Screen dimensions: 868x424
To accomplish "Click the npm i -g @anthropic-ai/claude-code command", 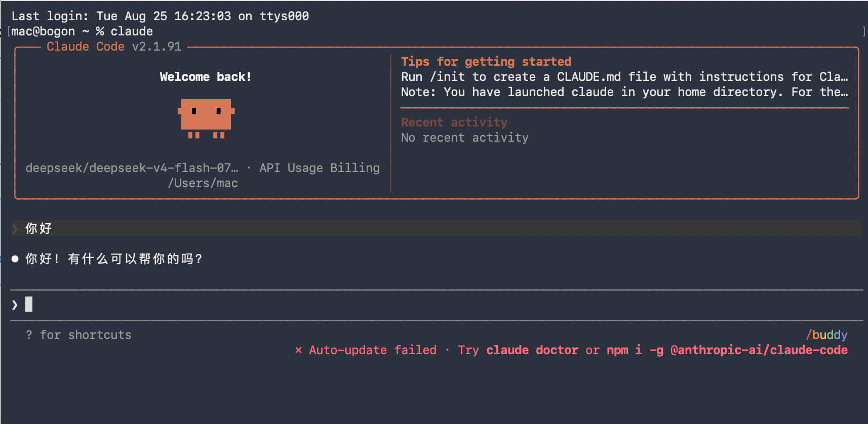I will [727, 350].
